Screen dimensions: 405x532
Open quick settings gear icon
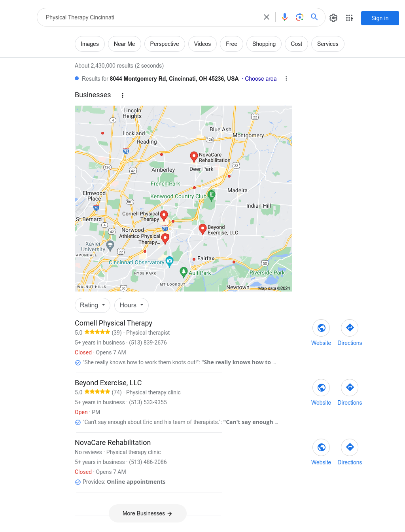pos(333,18)
